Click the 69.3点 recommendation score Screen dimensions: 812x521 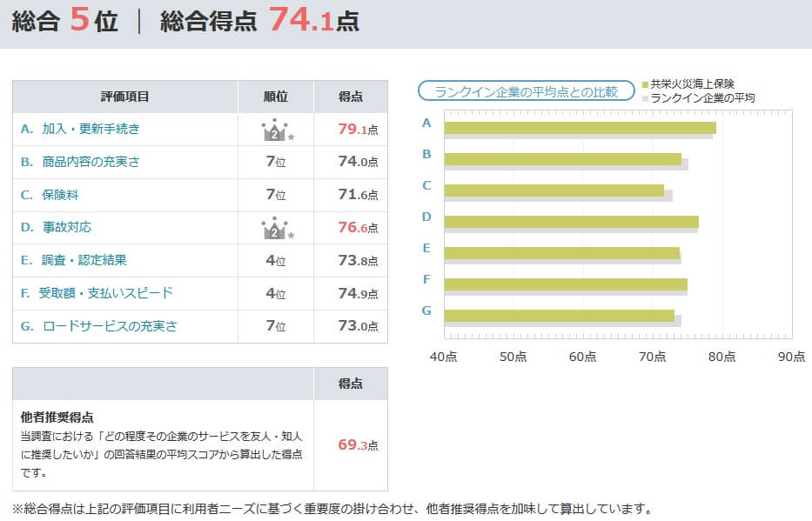(357, 445)
